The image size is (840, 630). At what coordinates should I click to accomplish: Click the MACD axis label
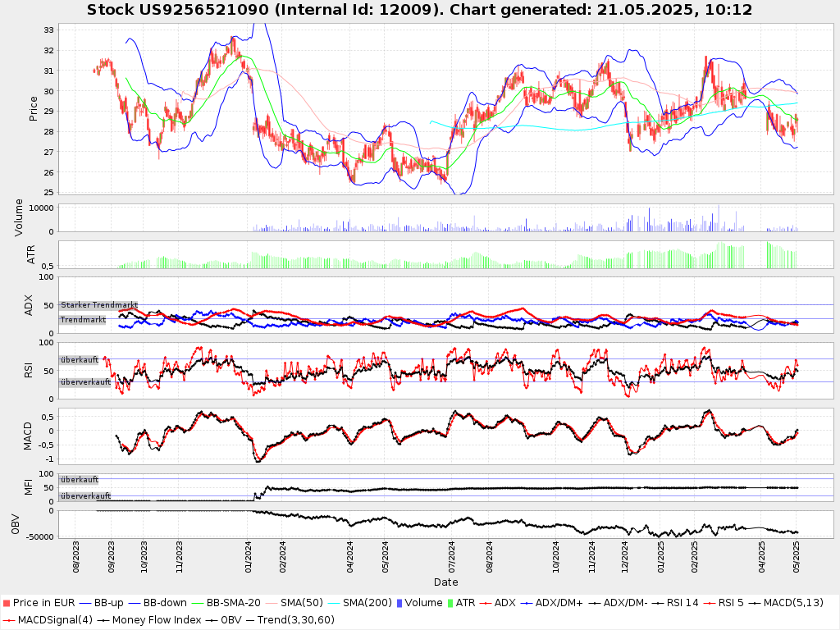tap(29, 436)
